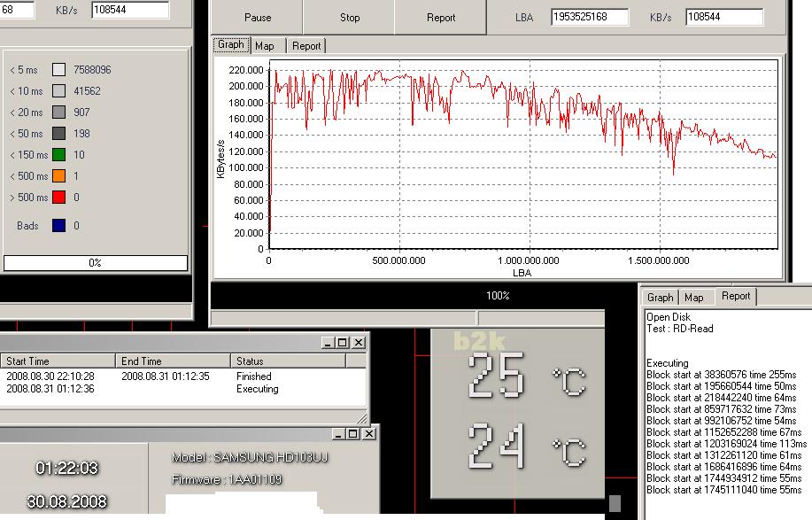This screenshot has height=520, width=812.
Task: Minimize the drive info window
Action: pyautogui.click(x=338, y=433)
